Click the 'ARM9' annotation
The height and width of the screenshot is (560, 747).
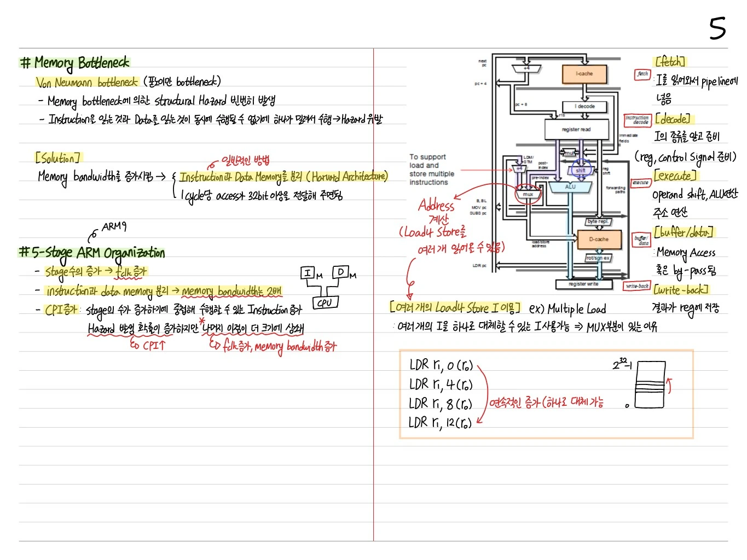tap(114, 226)
